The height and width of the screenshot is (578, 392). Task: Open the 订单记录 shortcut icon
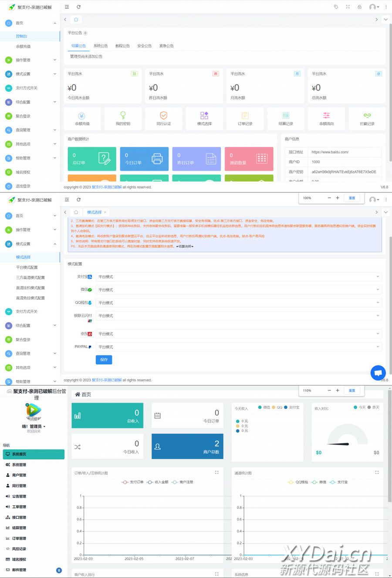pos(245,118)
